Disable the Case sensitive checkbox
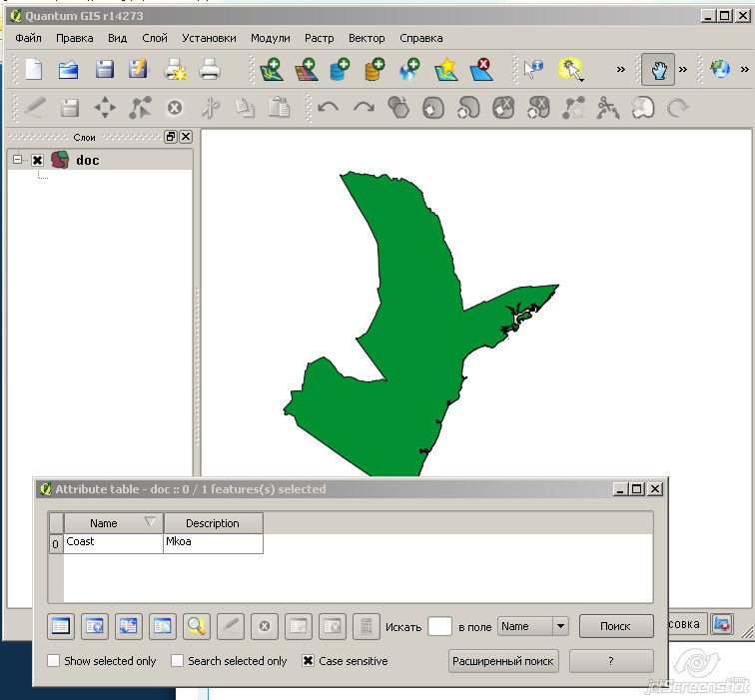This screenshot has height=700, width=755. pos(309,660)
